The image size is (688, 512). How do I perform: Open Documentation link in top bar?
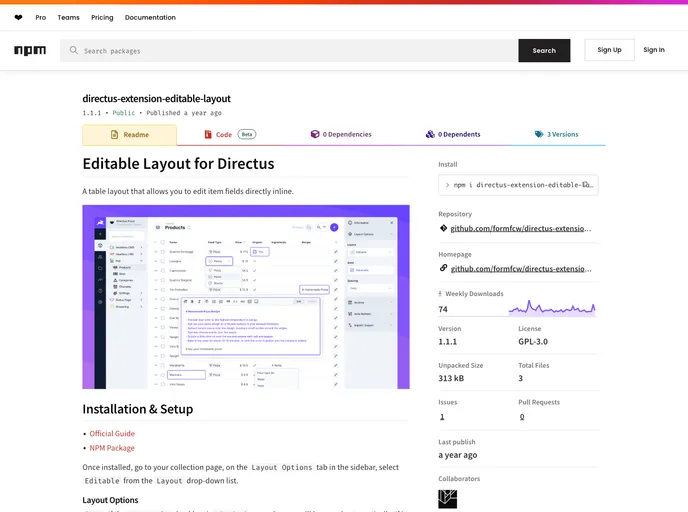point(150,18)
